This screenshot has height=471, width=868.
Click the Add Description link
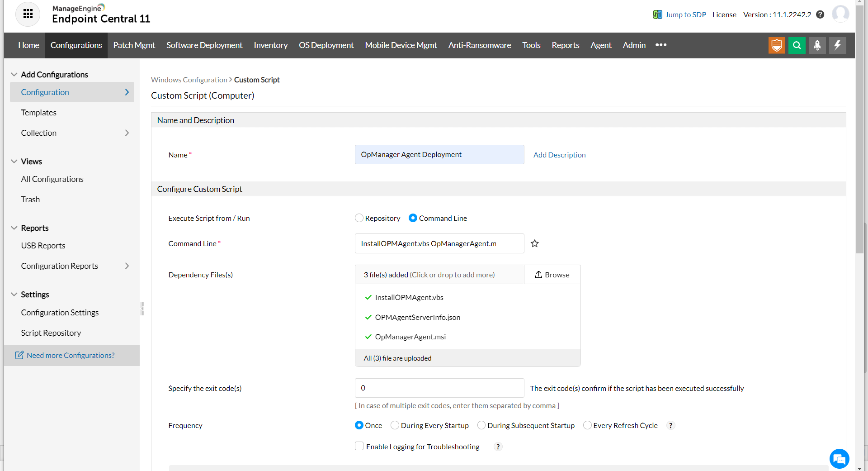point(559,155)
